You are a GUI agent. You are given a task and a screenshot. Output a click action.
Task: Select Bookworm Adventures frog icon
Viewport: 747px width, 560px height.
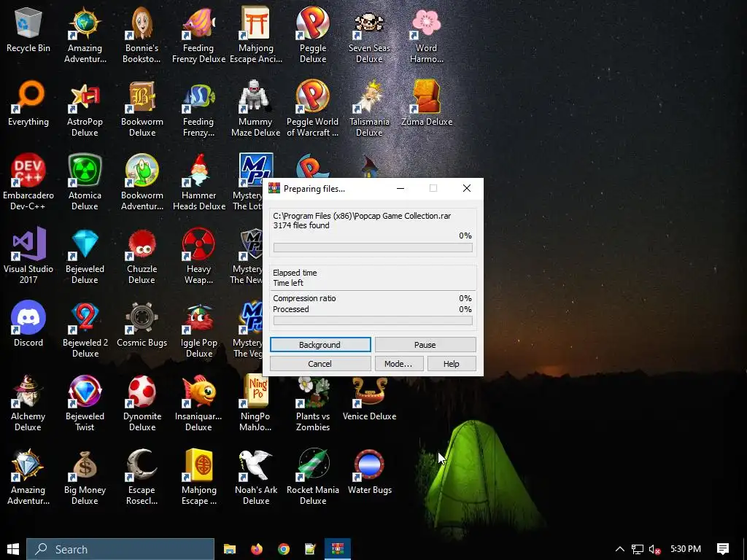click(142, 182)
